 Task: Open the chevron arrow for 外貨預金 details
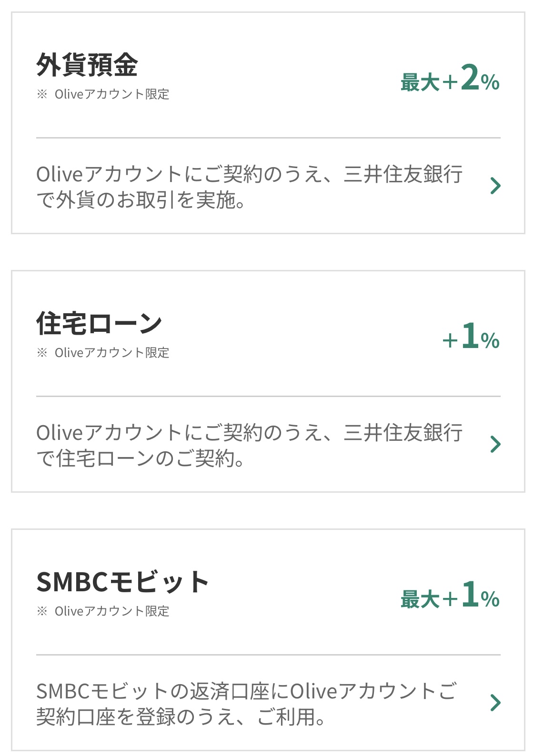coord(495,186)
